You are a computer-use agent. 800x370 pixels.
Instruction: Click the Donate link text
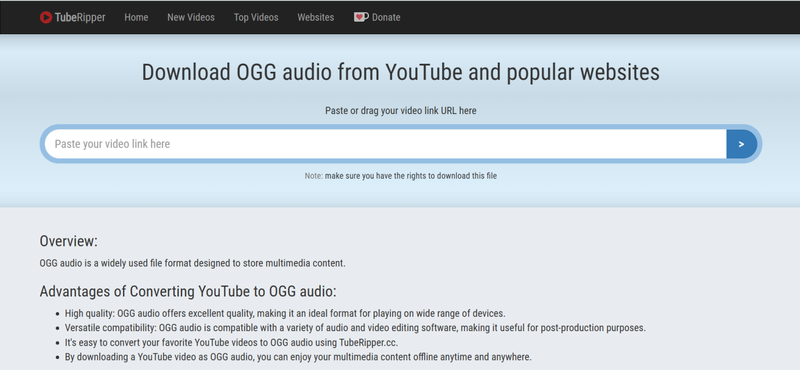[386, 17]
